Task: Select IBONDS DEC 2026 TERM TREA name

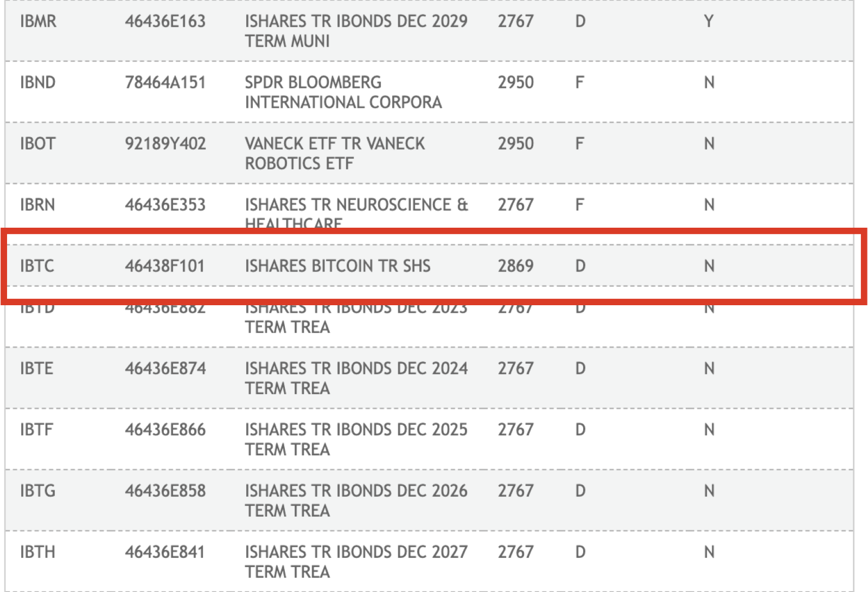Action: [x=356, y=501]
